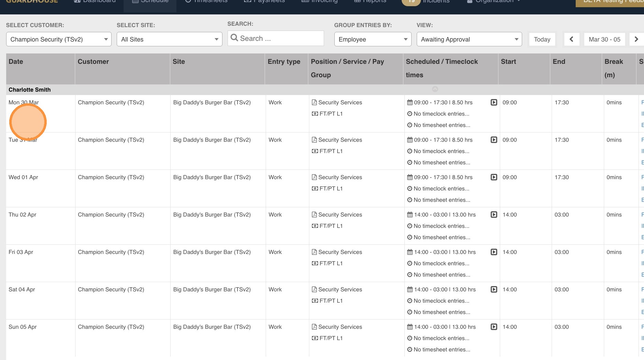Screen dimensions: 644x360
Task: Click the Security Services document icon for Fri 03 Apr
Action: pyautogui.click(x=314, y=252)
